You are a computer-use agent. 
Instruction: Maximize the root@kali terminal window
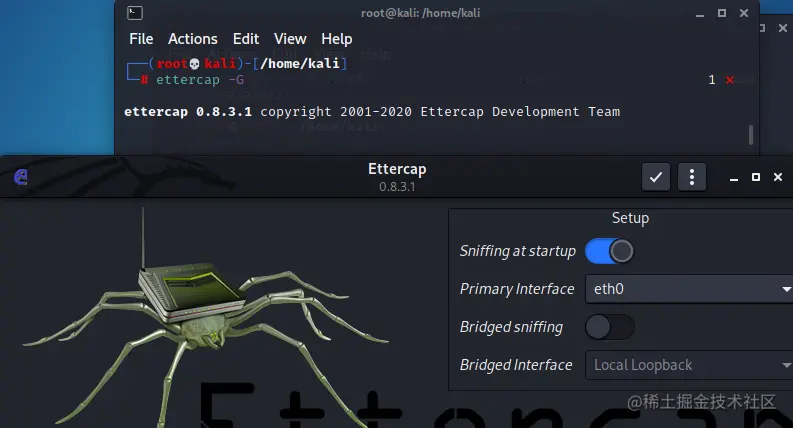point(722,13)
